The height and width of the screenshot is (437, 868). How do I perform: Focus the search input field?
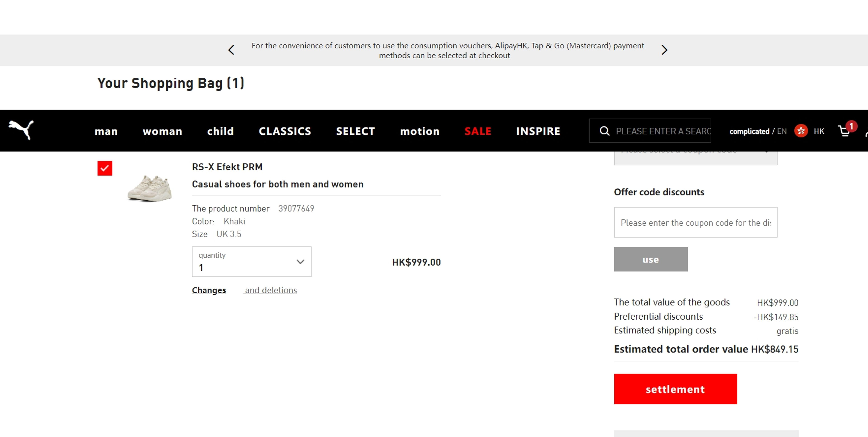(x=663, y=131)
